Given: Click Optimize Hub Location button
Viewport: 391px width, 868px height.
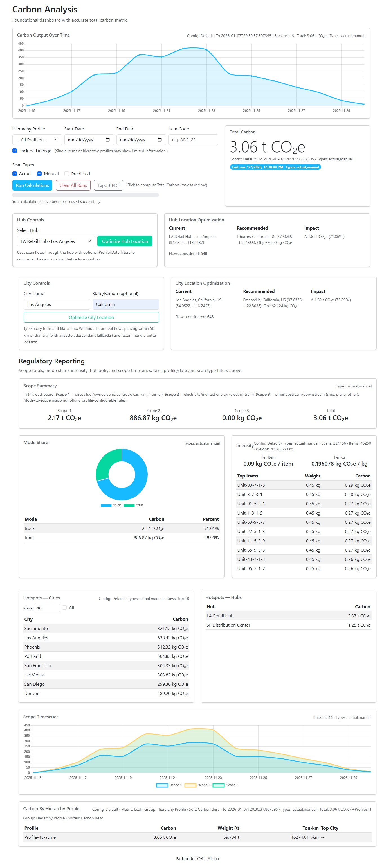Looking at the screenshot, I should pyautogui.click(x=125, y=241).
